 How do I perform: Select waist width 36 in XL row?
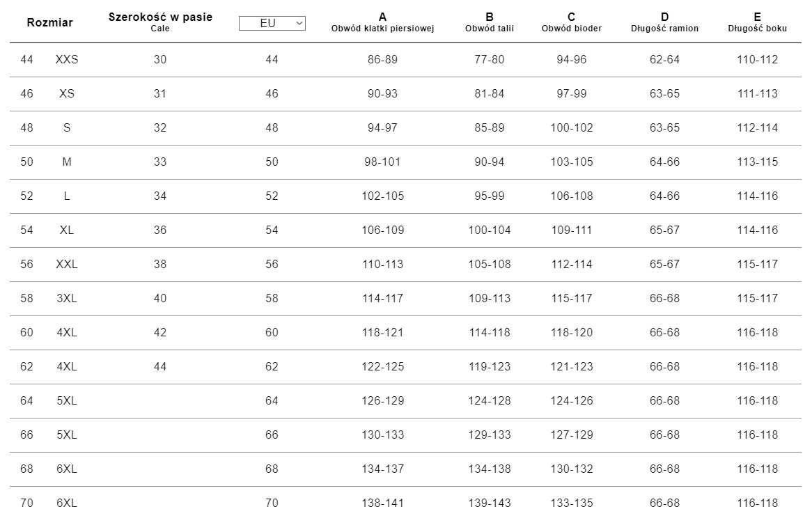[x=160, y=230]
